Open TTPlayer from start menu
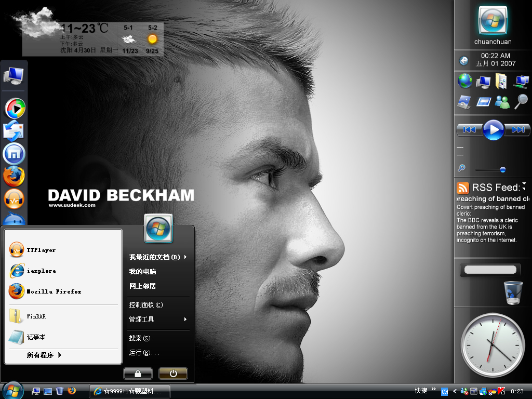 tap(63, 250)
